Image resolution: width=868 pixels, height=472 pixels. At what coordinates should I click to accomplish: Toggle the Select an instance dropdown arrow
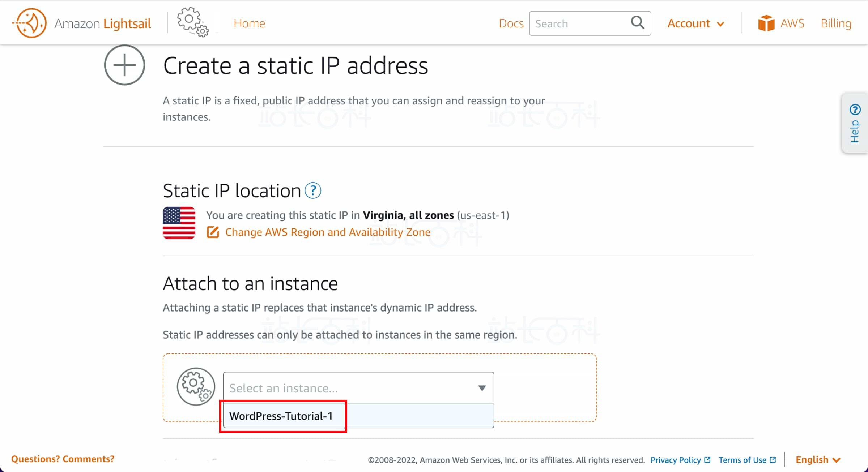[x=482, y=388]
